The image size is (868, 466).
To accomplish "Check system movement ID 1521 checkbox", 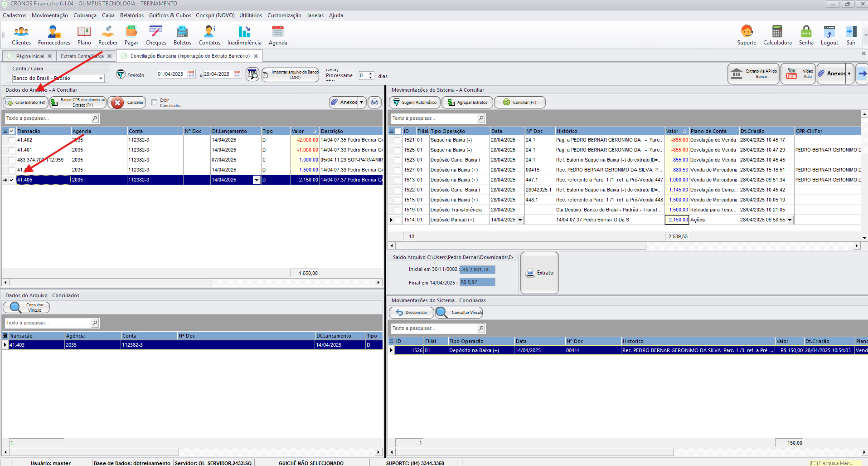I will (x=398, y=140).
